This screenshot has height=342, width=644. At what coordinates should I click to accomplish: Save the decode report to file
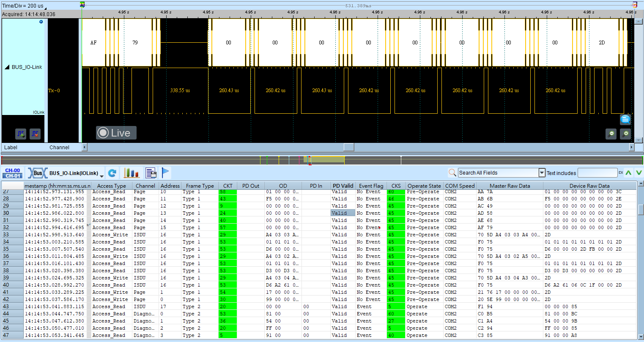point(151,173)
